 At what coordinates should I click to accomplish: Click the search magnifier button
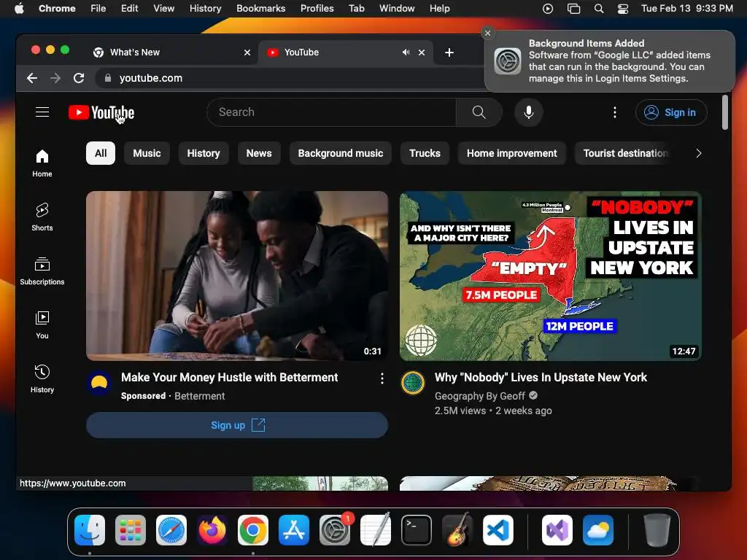coord(479,112)
